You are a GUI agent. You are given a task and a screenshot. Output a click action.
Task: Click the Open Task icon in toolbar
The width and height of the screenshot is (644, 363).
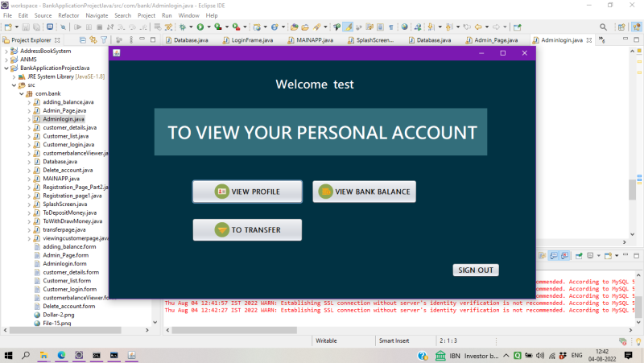click(305, 27)
